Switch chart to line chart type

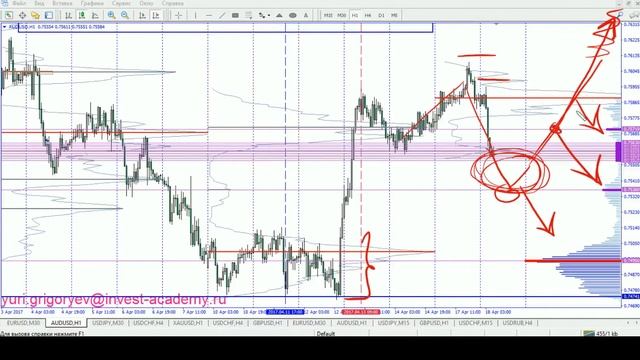[95, 16]
